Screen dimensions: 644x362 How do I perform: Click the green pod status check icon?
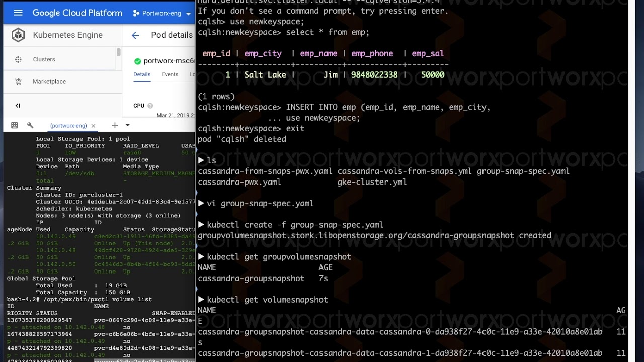(x=137, y=60)
